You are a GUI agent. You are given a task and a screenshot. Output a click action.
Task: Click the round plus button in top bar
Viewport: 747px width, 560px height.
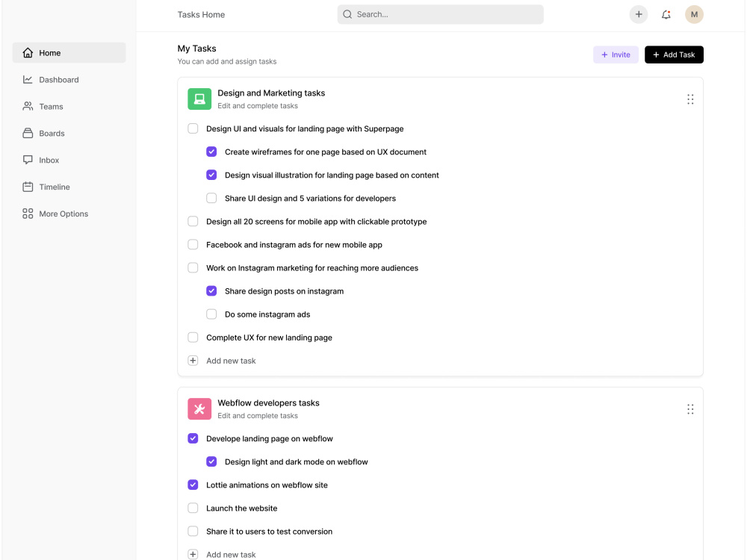639,14
